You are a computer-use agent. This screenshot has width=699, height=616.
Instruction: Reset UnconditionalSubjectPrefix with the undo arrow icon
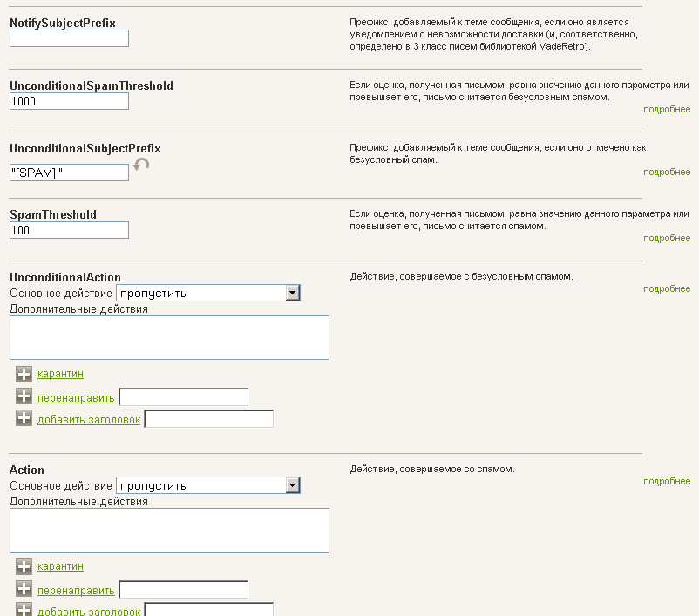coord(141,165)
